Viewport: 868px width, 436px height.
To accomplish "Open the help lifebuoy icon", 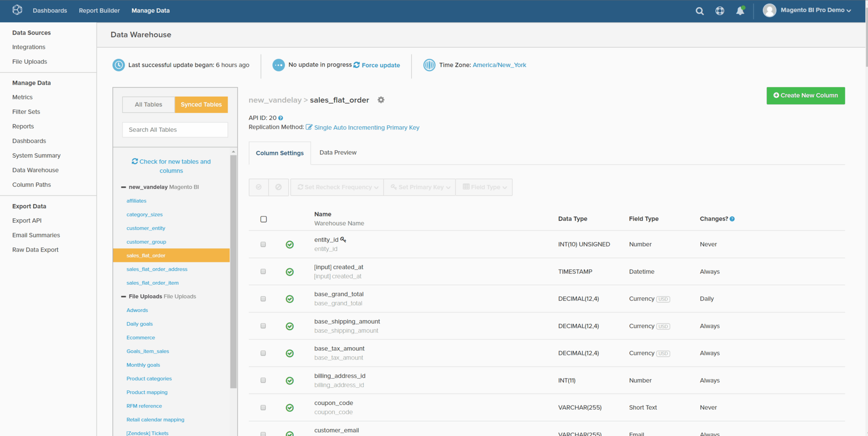I will tap(720, 11).
